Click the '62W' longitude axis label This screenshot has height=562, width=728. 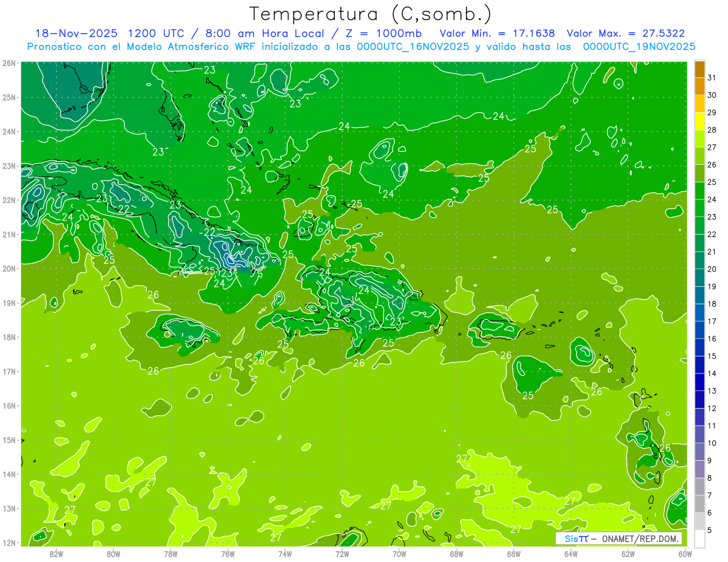pos(629,554)
